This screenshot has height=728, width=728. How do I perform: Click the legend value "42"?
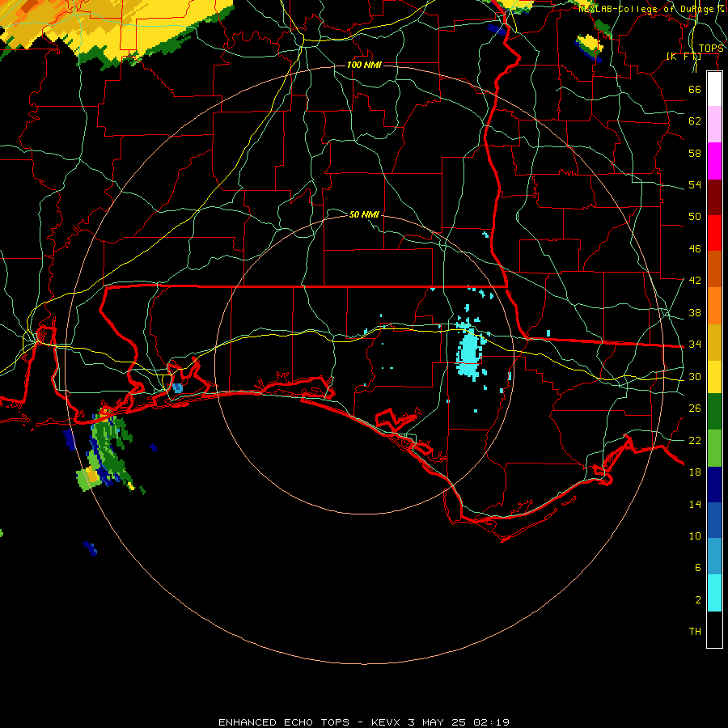(x=695, y=281)
